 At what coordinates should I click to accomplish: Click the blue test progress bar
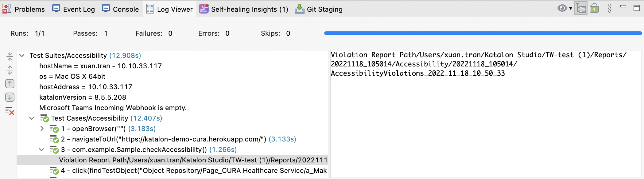click(x=483, y=33)
